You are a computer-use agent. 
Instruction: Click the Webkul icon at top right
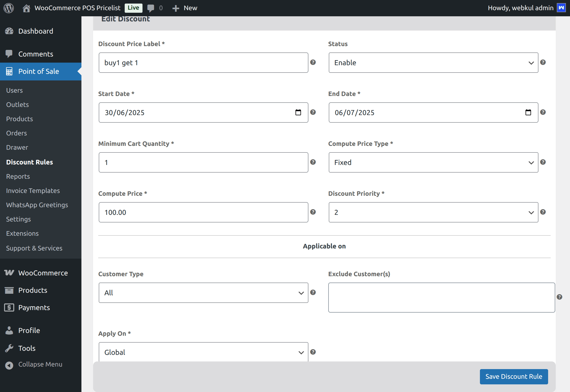click(x=562, y=8)
